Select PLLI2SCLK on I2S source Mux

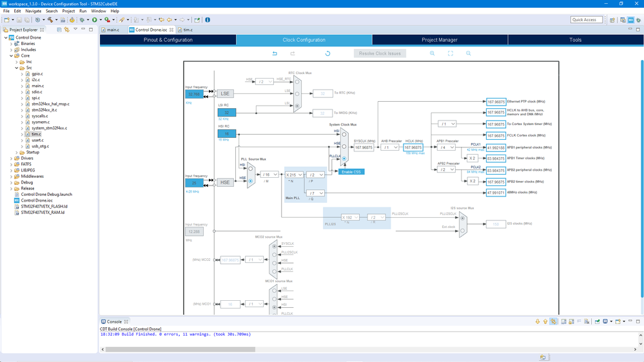point(462,218)
